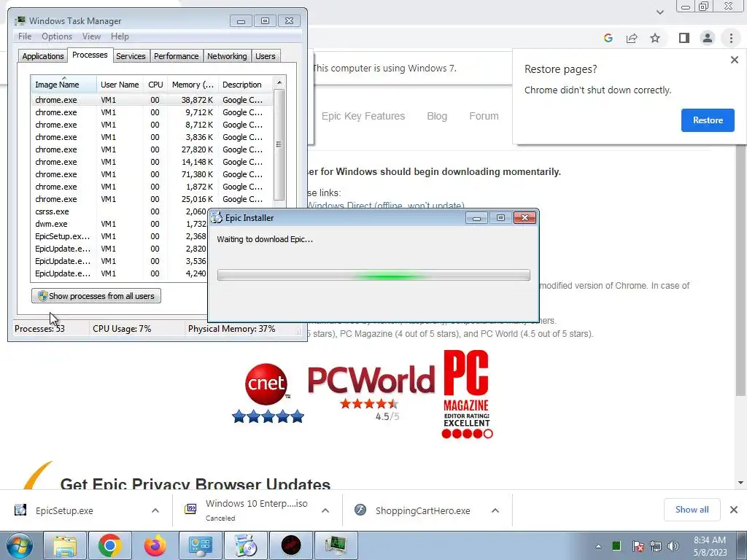This screenshot has width=747, height=560.
Task: Sort processes by Description column
Action: coord(246,85)
